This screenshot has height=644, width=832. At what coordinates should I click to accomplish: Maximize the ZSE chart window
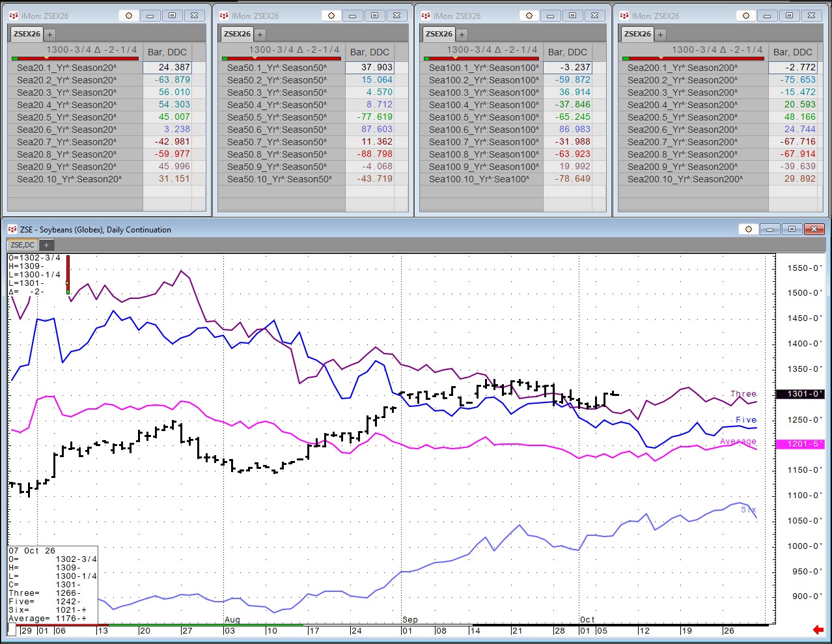(x=791, y=229)
